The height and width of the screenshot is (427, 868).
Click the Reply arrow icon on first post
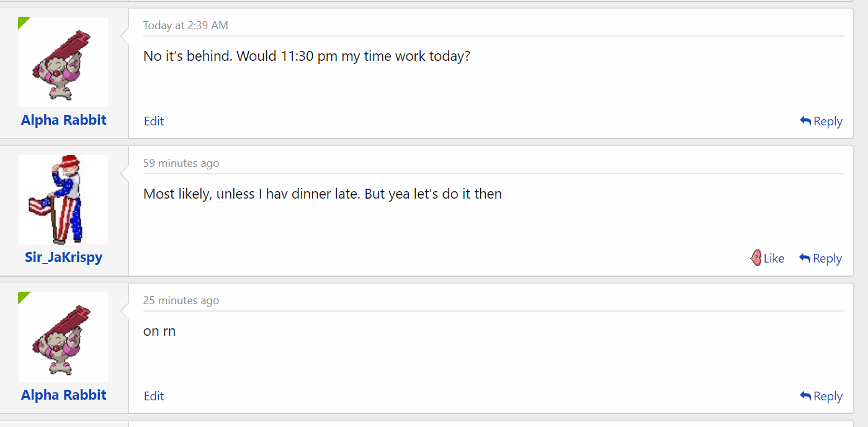805,121
